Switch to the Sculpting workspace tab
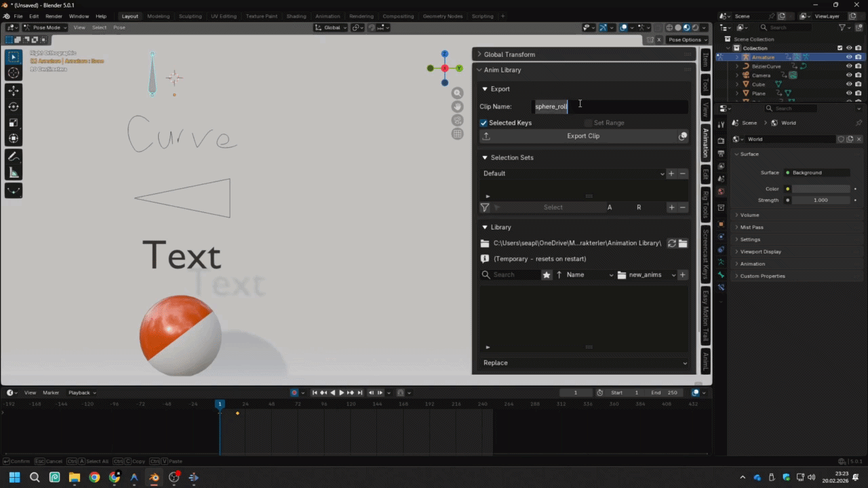The height and width of the screenshot is (488, 868). point(191,16)
